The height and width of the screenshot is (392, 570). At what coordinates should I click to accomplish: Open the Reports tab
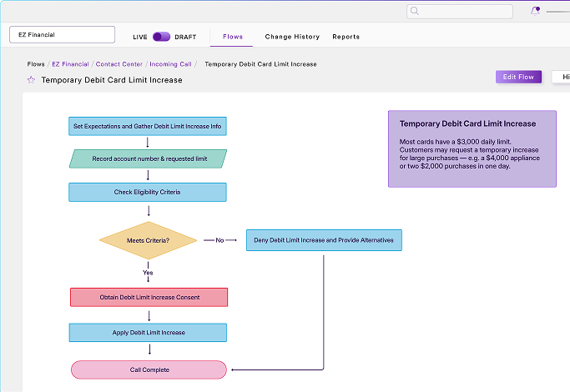[x=346, y=37]
